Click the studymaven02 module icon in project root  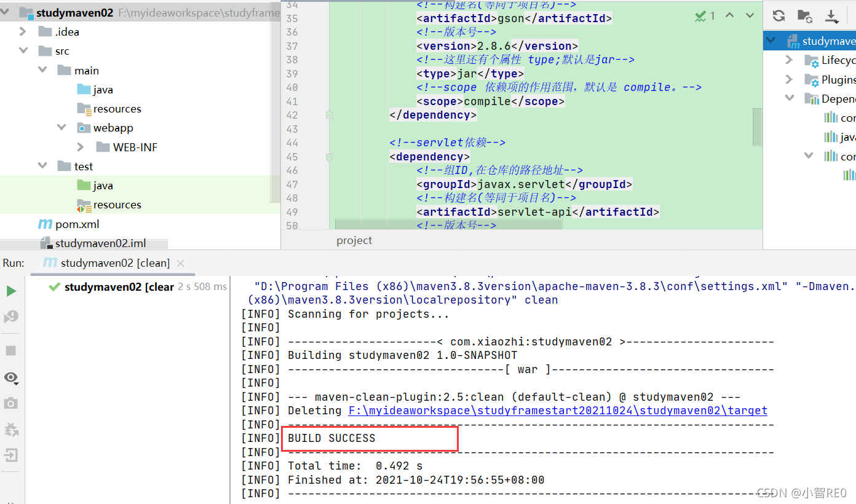tap(26, 13)
